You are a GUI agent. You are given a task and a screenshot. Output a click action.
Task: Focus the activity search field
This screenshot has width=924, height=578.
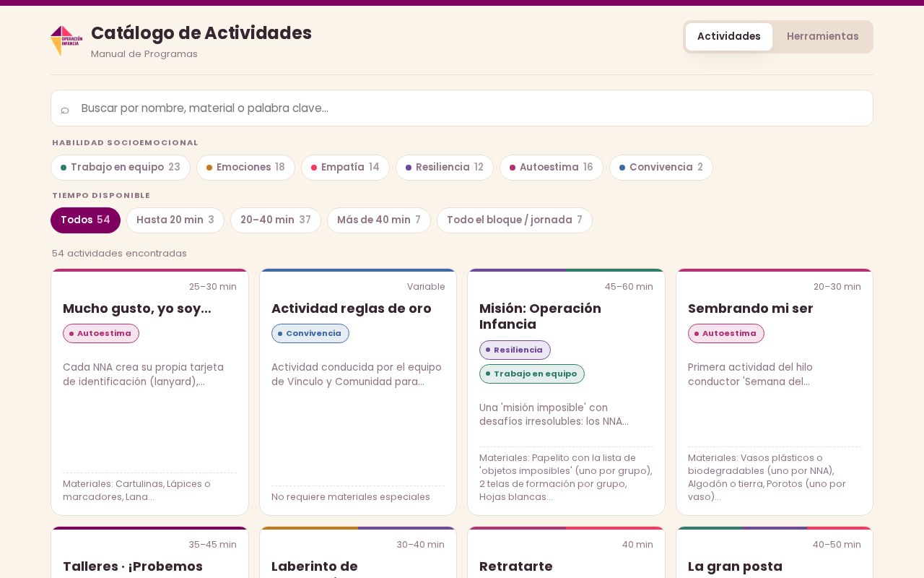pos(462,108)
